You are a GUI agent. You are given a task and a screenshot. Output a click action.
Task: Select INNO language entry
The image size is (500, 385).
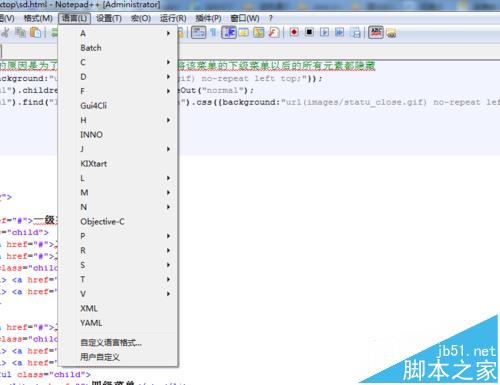point(118,135)
